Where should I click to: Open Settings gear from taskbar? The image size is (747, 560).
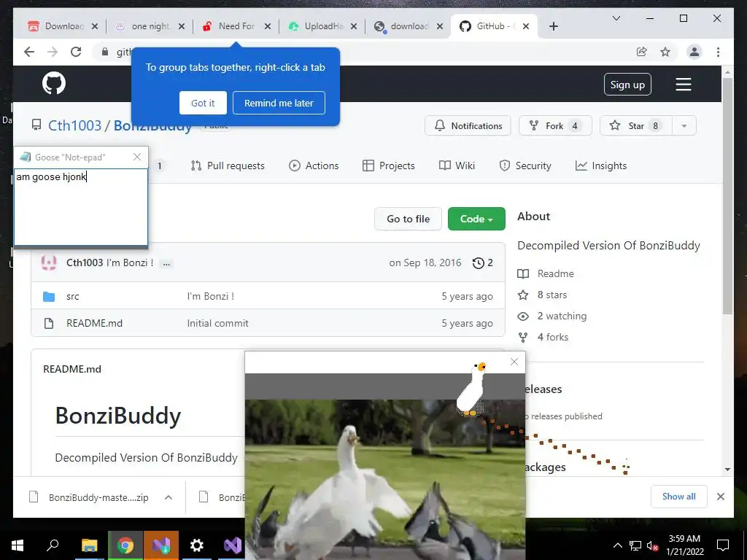(196, 545)
